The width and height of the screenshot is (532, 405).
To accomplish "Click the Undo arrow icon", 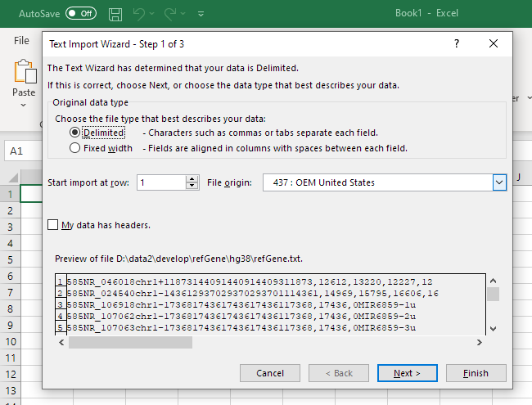I will (x=138, y=14).
